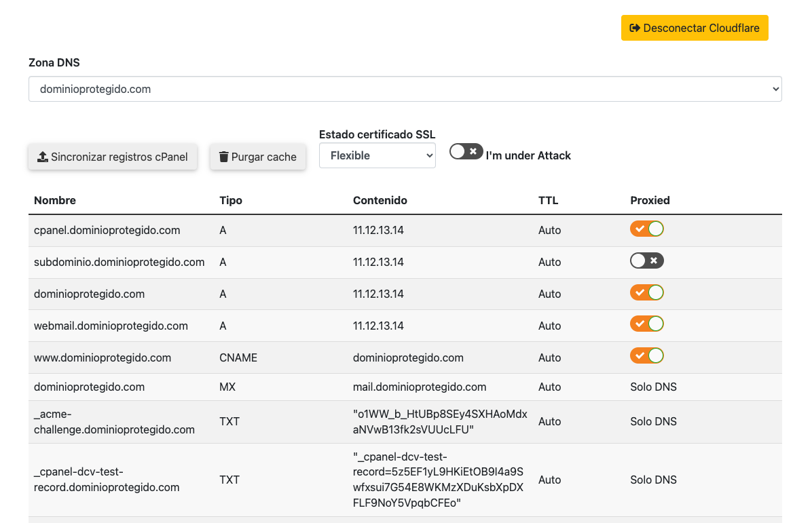Toggle proxy for www.dominioprotegido.com CNAME record

coord(646,356)
